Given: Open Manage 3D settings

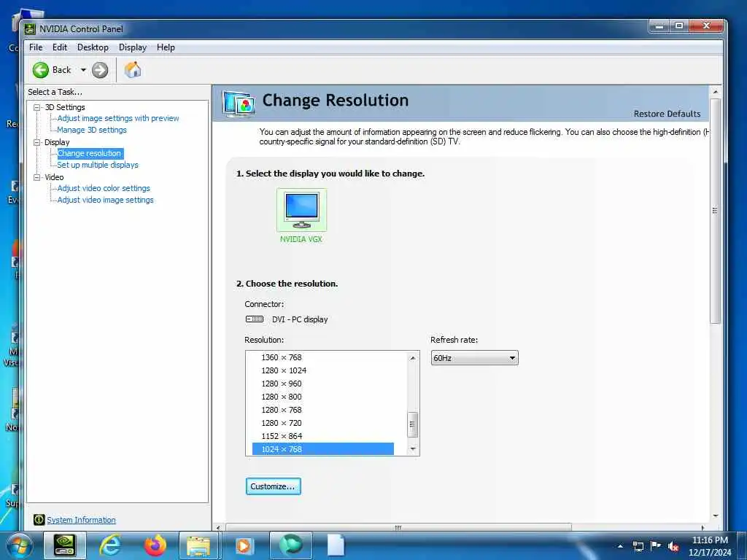Looking at the screenshot, I should (92, 130).
